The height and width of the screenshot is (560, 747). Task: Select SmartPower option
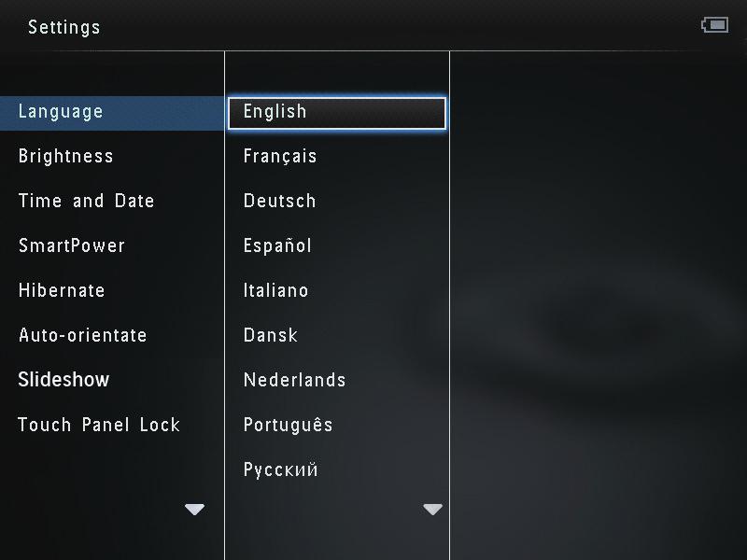pyautogui.click(x=71, y=245)
